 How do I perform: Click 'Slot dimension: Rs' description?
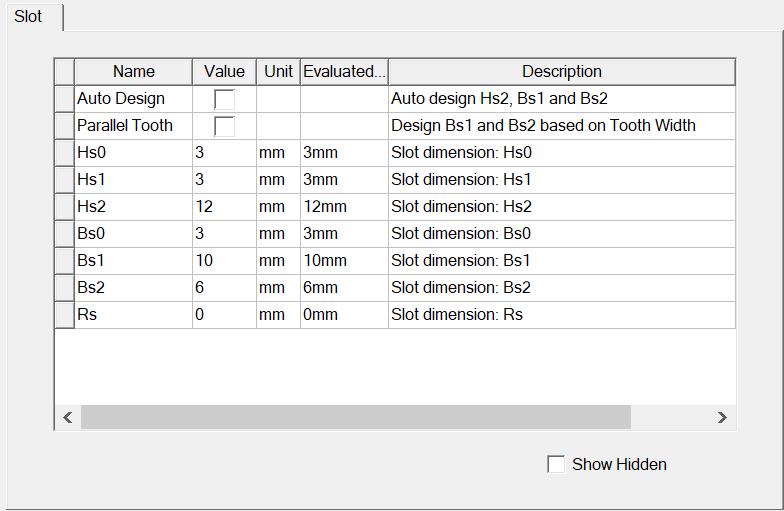tap(562, 314)
